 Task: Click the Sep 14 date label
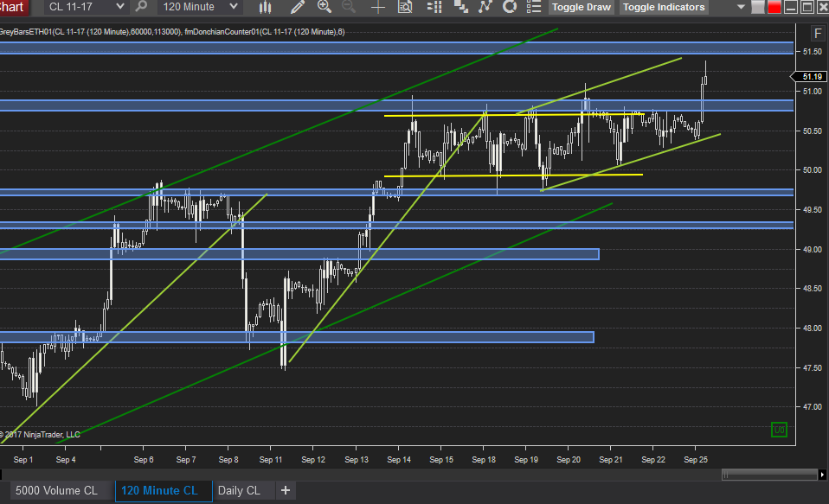tap(399, 460)
